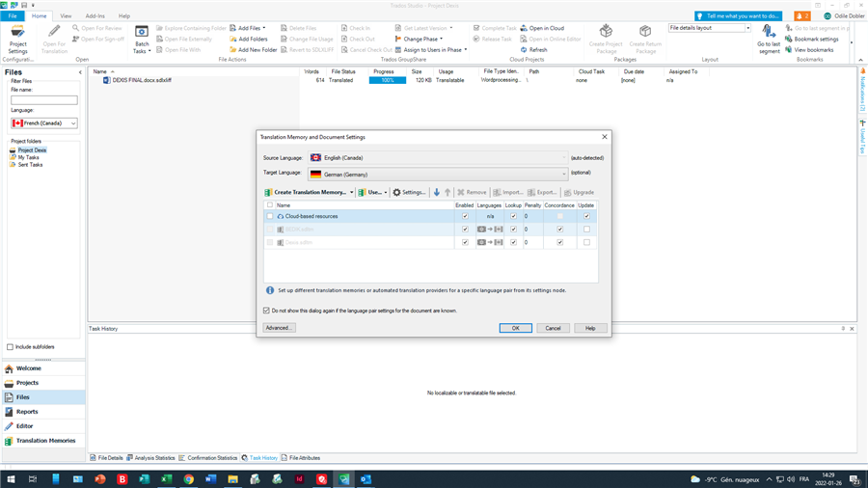Open Welcome view in navigation pane
The width and height of the screenshot is (868, 488).
pyautogui.click(x=43, y=368)
